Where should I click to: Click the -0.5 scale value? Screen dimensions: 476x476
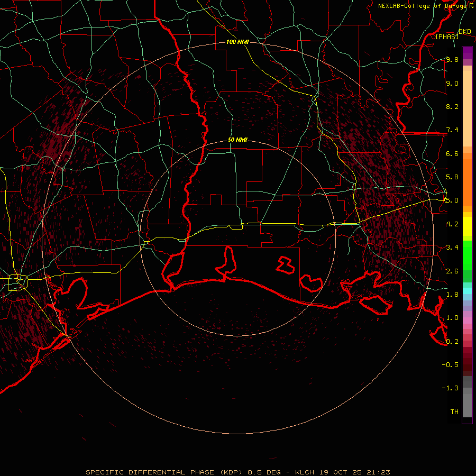point(450,365)
